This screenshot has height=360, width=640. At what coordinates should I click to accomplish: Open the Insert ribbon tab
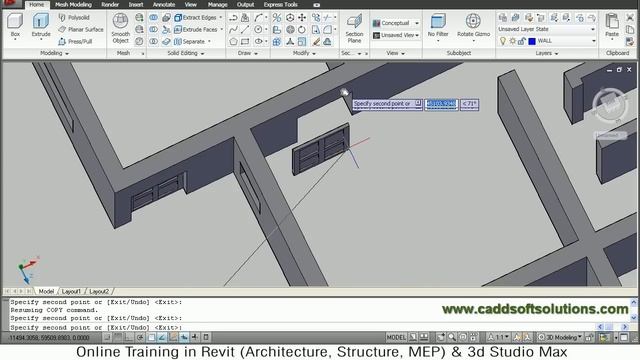[x=136, y=4]
